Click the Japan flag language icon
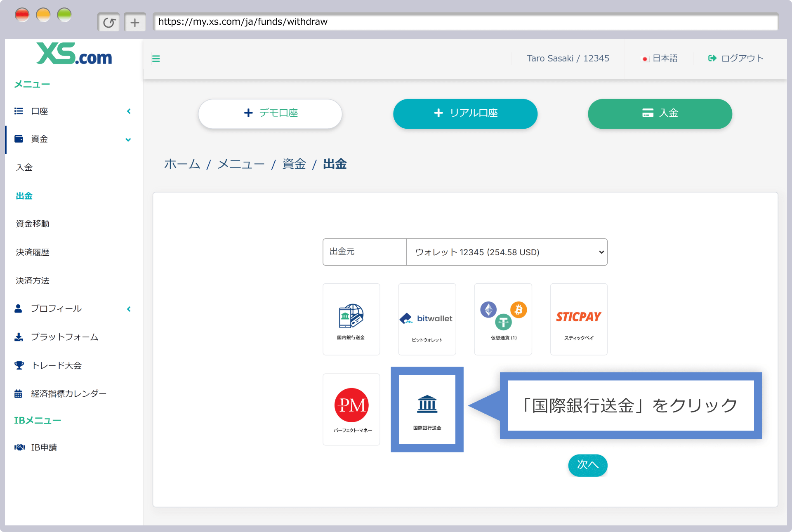792x532 pixels. 645,59
